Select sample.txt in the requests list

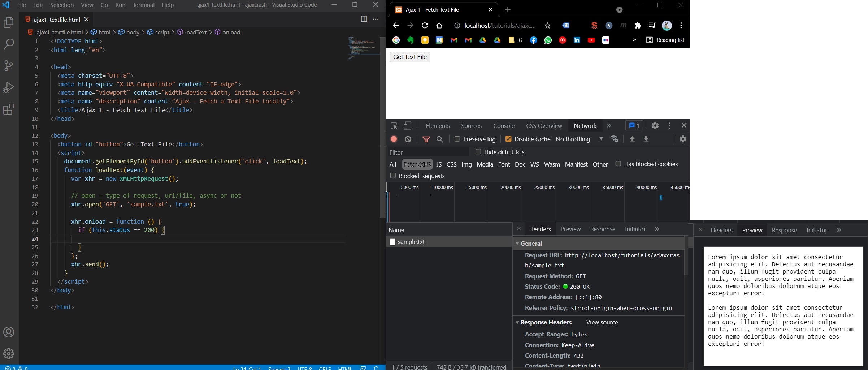449,242
